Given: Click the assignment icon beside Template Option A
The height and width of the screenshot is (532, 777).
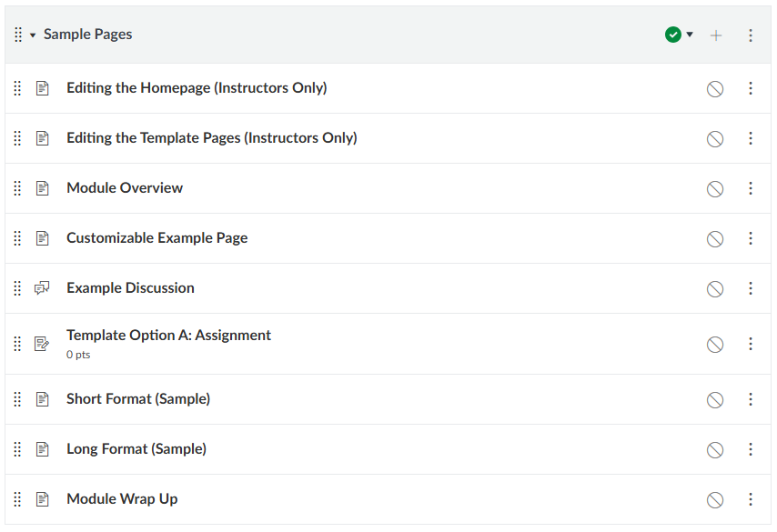Looking at the screenshot, I should pyautogui.click(x=42, y=344).
